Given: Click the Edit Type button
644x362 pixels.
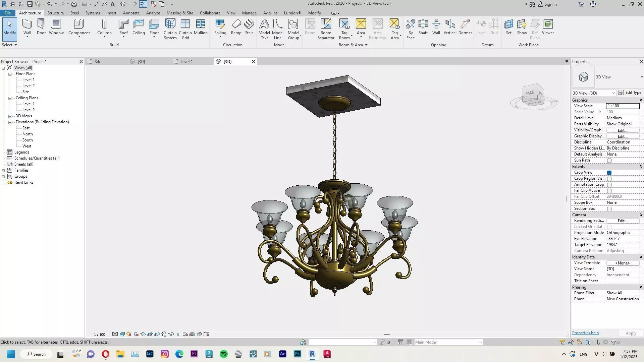Looking at the screenshot, I should [x=630, y=93].
